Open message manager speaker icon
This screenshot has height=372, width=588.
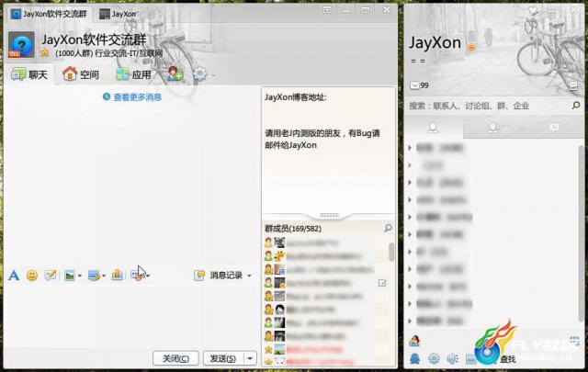click(x=453, y=359)
